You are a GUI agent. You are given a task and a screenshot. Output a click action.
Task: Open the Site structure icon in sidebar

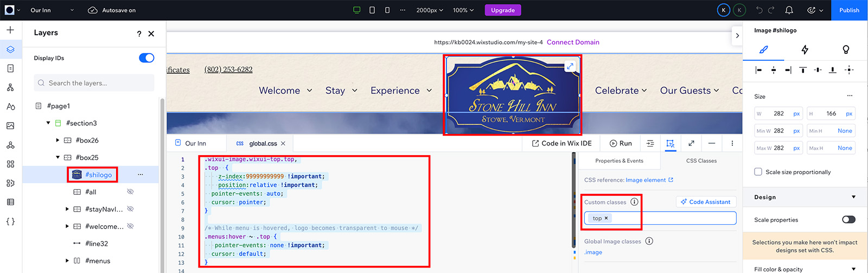pos(10,87)
